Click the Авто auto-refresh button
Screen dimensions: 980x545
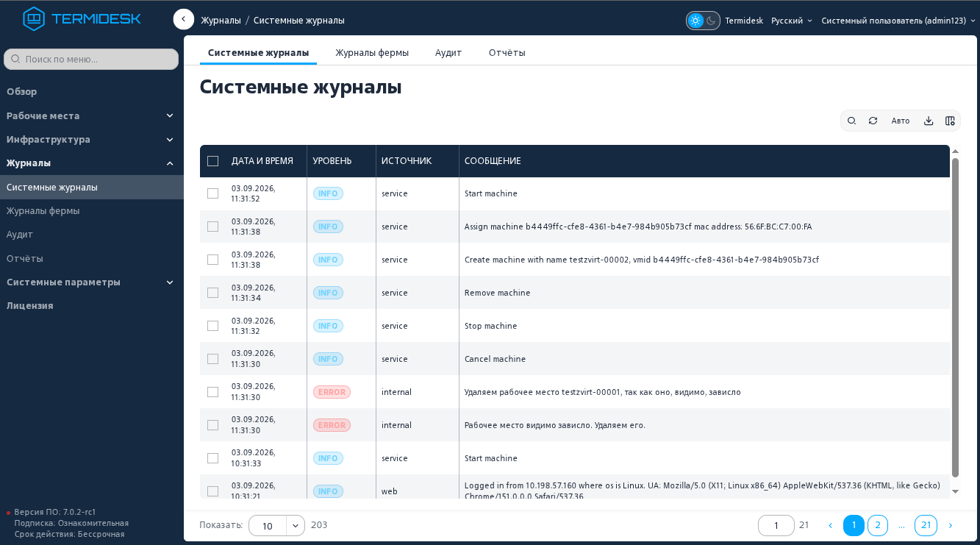[x=901, y=121]
